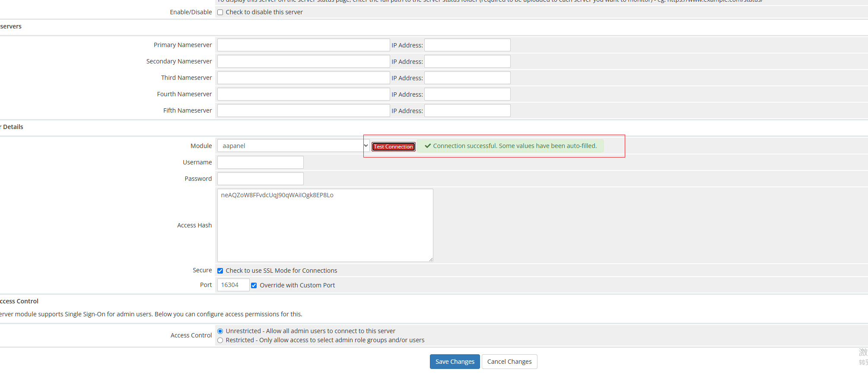Focus the Fifth Nameserver field
The image size is (868, 375).
304,110
